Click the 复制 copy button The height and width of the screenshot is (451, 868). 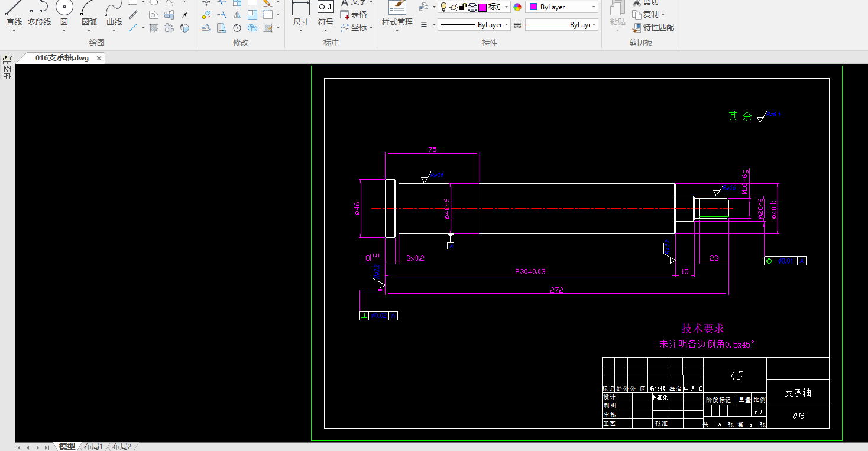(x=649, y=14)
